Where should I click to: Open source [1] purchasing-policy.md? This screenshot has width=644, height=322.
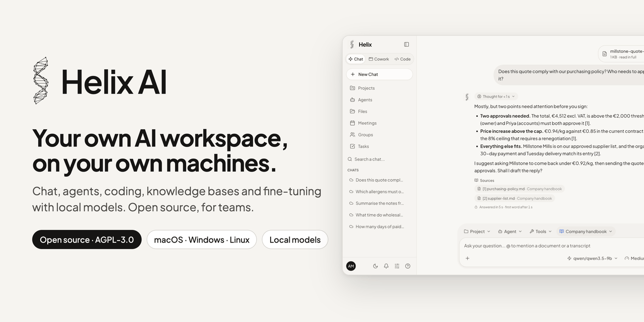point(520,189)
